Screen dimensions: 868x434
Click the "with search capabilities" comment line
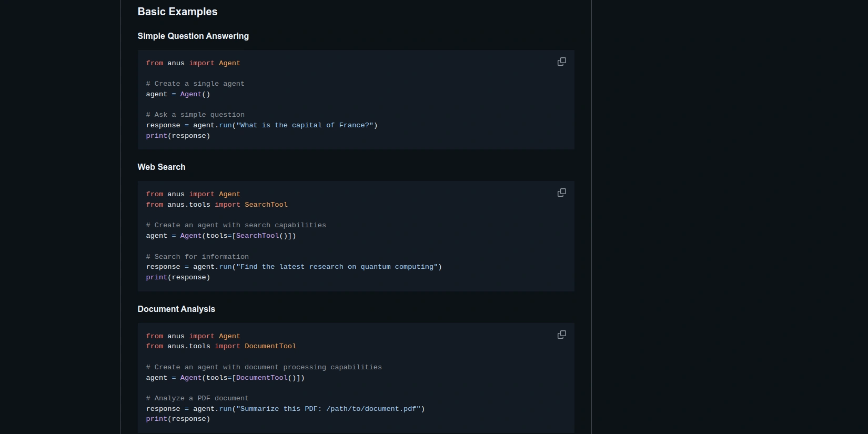[x=236, y=225]
